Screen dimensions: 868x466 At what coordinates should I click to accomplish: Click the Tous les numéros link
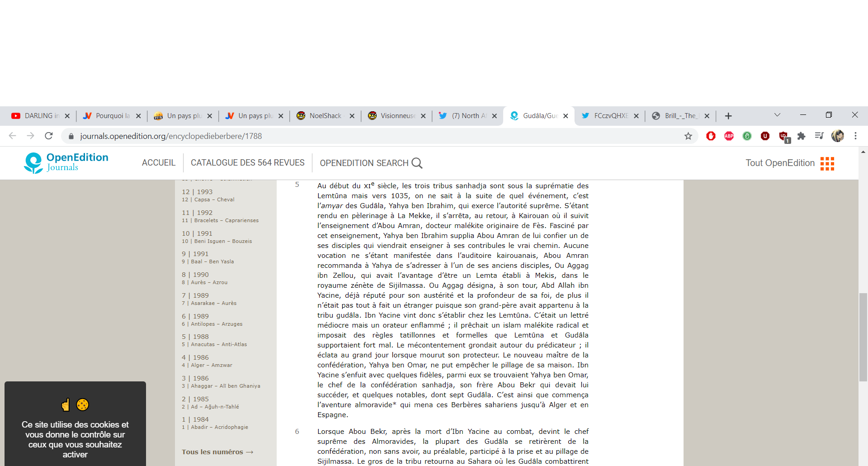coord(217,452)
